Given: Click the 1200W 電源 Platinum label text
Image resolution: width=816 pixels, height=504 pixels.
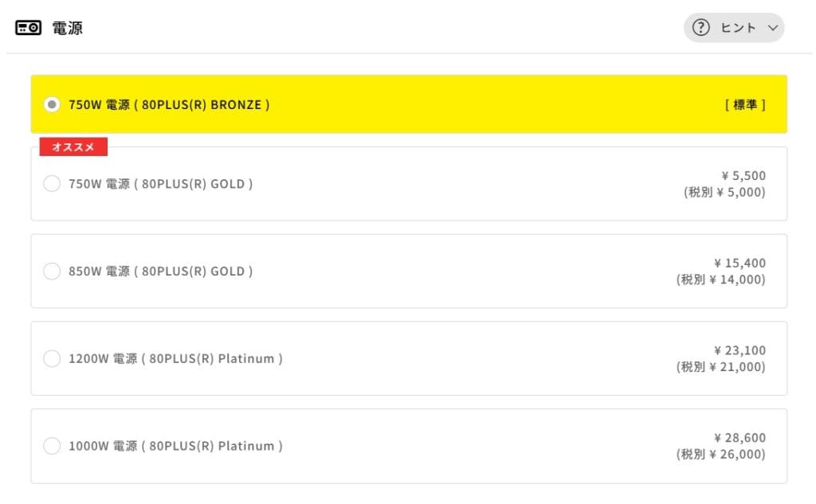Looking at the screenshot, I should coord(175,359).
